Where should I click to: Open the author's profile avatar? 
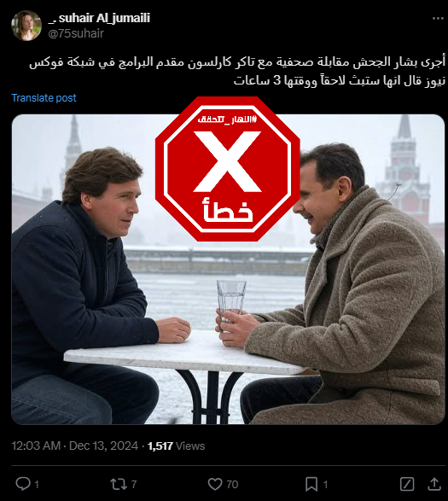26,26
